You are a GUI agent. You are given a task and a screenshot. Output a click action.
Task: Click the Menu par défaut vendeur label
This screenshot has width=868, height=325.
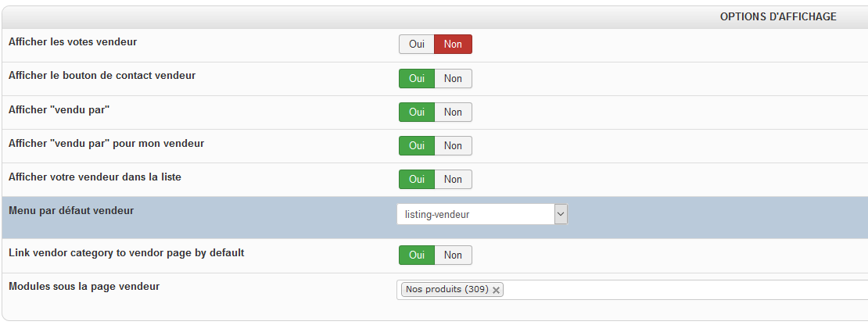(71, 210)
